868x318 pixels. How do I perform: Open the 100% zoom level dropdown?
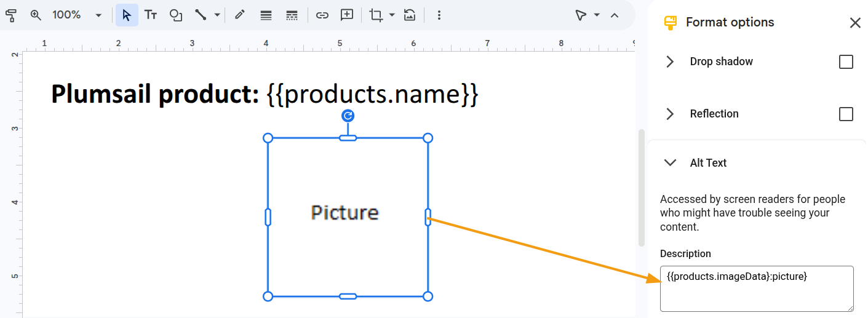98,15
